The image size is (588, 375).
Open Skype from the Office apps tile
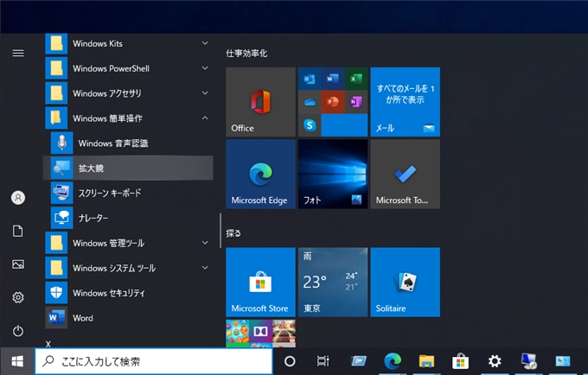(310, 125)
